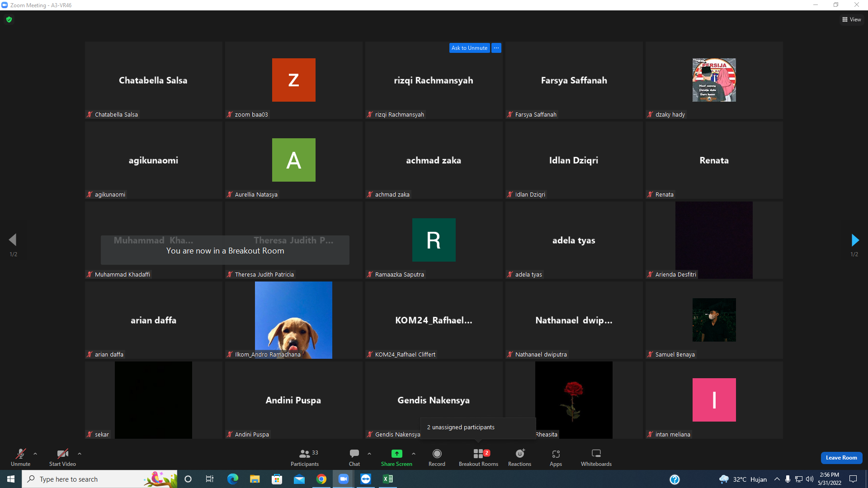Viewport: 868px width, 488px height.
Task: Open the Windows Start menu
Action: click(11, 479)
